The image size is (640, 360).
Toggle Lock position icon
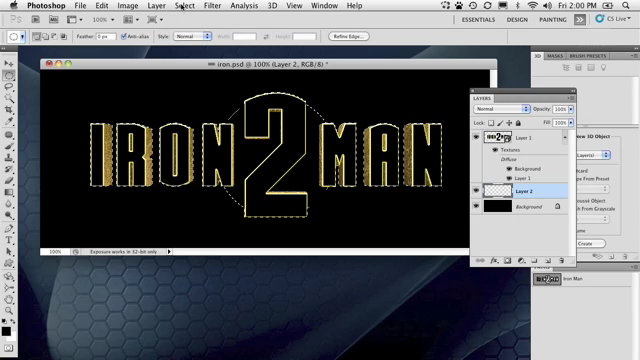509,123
